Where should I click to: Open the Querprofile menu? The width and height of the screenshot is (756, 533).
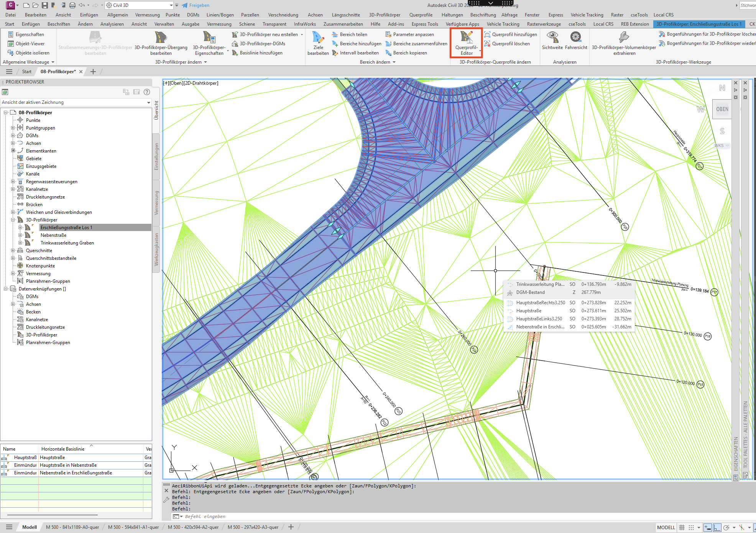(x=421, y=15)
